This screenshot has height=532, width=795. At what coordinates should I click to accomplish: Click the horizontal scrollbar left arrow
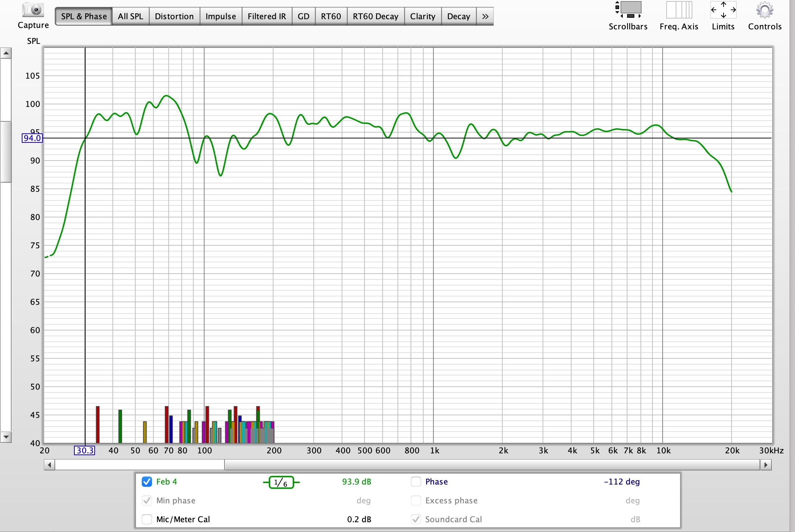(x=49, y=465)
